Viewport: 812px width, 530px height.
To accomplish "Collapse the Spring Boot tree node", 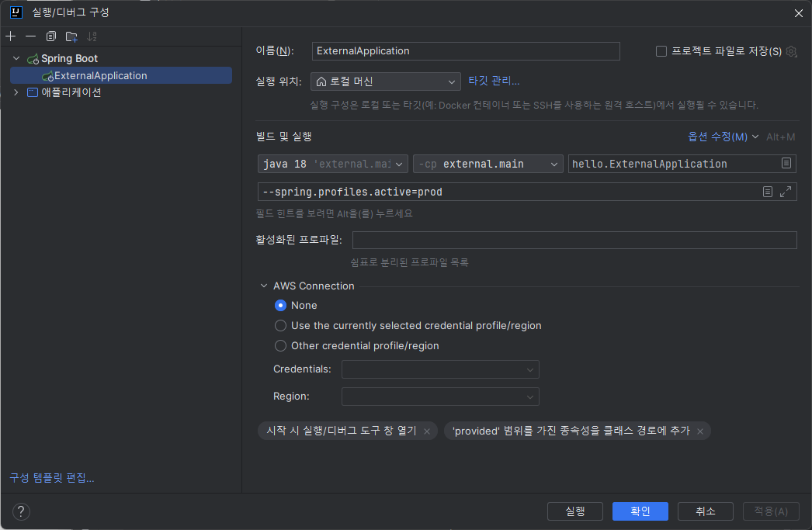I will tap(16, 58).
